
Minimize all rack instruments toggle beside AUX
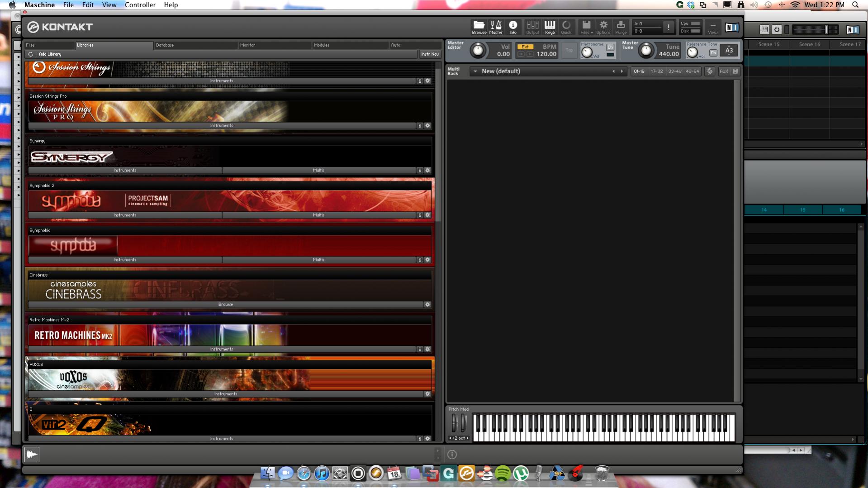coord(735,71)
